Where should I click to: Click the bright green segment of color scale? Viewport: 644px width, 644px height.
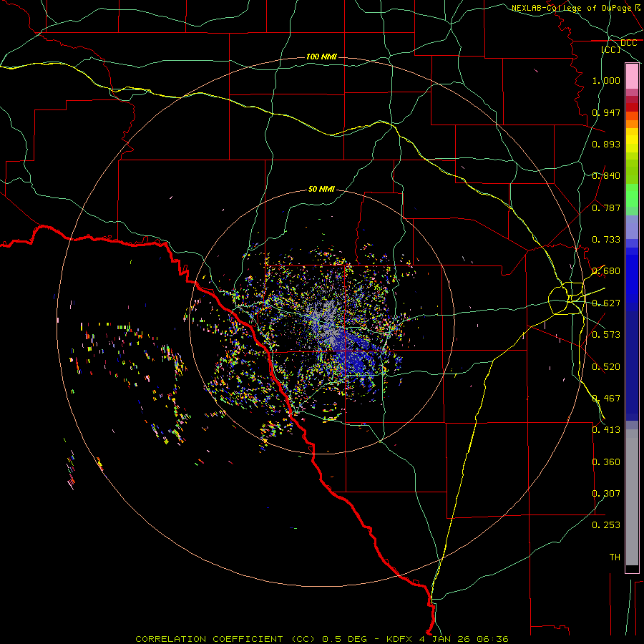[x=632, y=195]
